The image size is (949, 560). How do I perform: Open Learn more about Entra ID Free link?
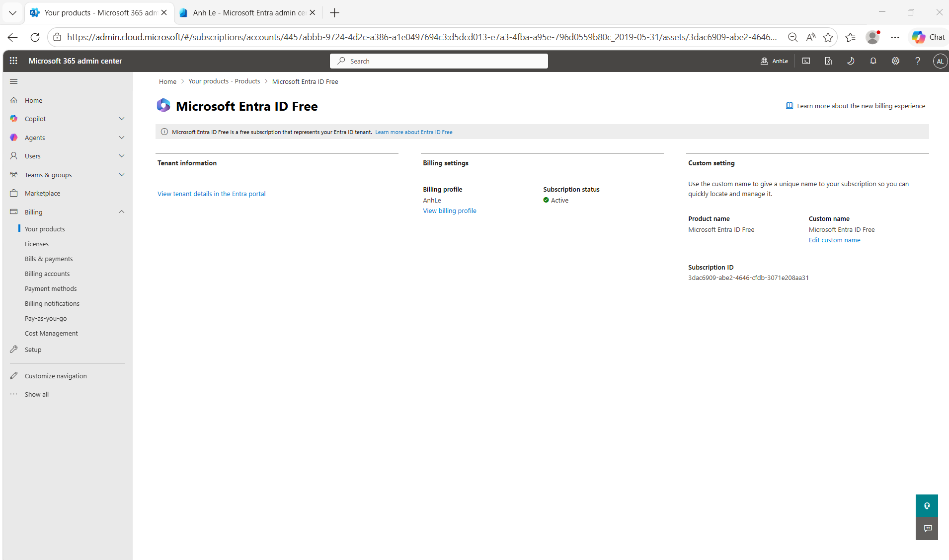pyautogui.click(x=414, y=132)
